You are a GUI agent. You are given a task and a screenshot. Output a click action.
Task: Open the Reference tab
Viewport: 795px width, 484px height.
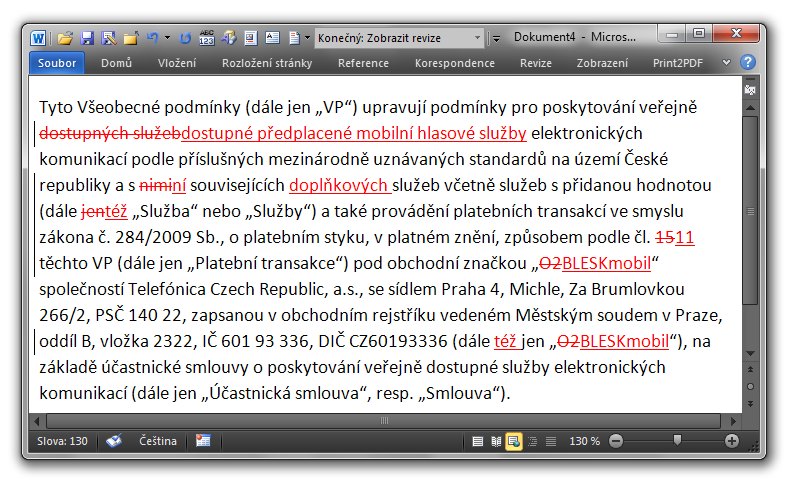363,63
